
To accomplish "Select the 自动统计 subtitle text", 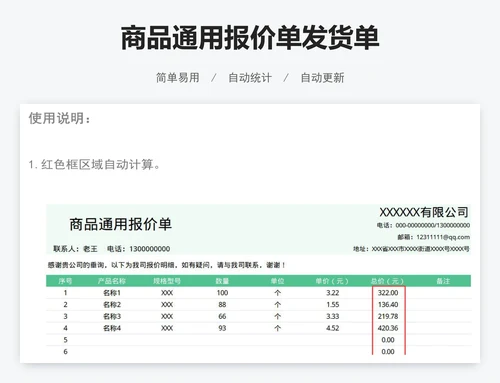I will click(250, 78).
